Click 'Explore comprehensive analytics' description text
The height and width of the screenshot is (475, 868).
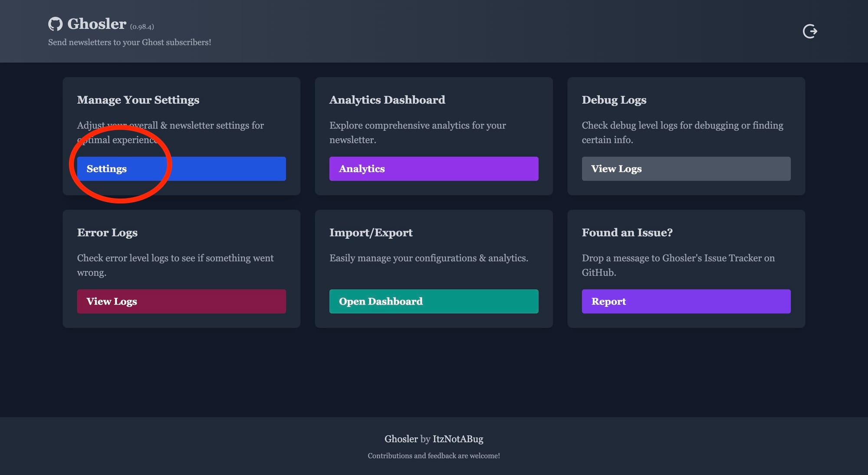point(418,132)
